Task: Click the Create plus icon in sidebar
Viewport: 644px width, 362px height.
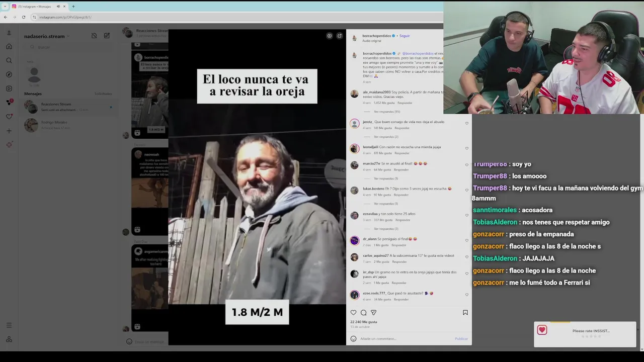Action: point(9,131)
